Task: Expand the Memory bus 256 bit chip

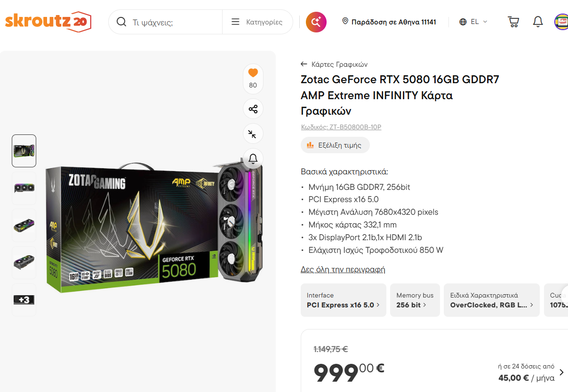Action: point(415,300)
